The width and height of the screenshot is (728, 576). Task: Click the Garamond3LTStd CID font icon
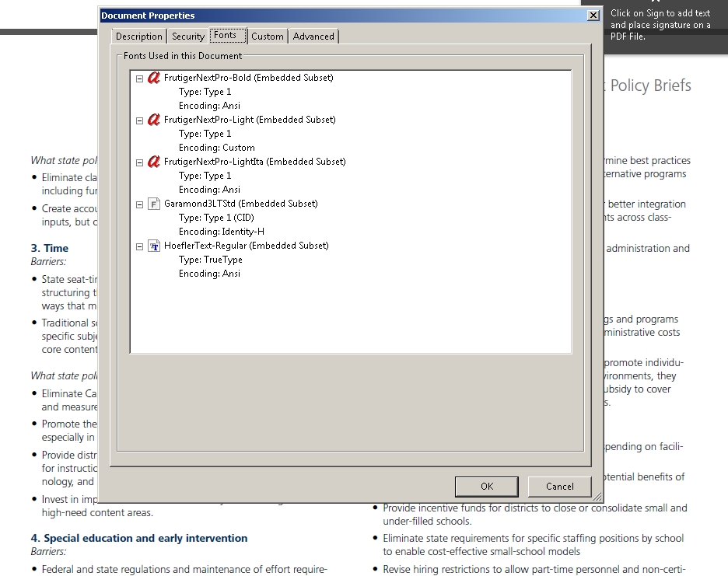[x=154, y=204]
